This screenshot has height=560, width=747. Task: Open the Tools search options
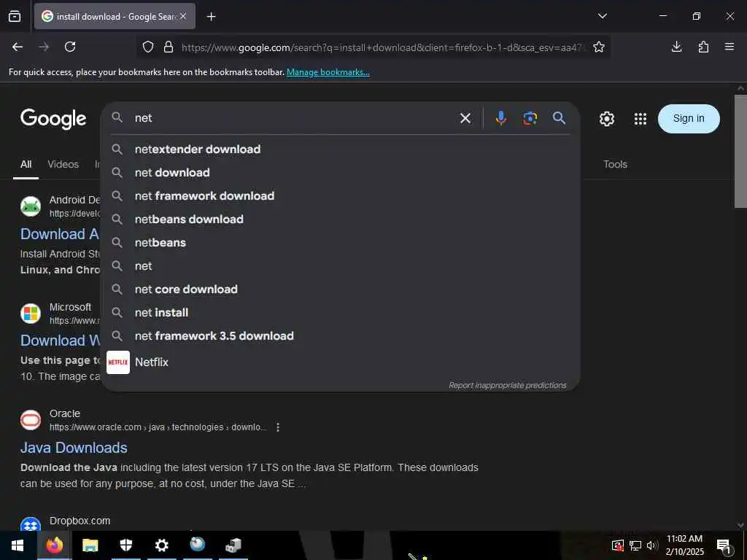click(615, 164)
